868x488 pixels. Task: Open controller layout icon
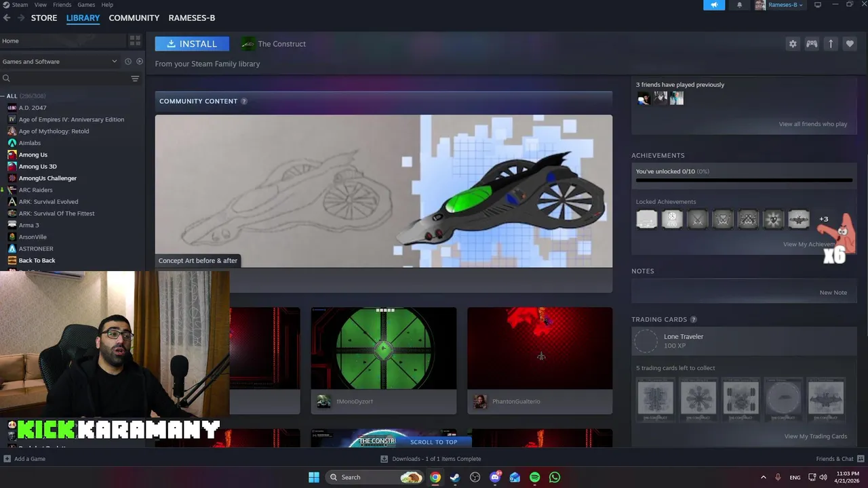[x=812, y=44]
